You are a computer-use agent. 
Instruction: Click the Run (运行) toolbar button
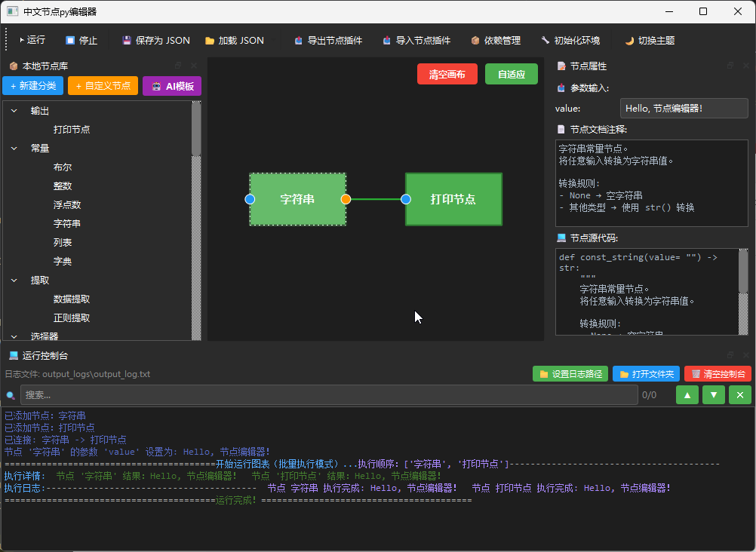(x=32, y=41)
